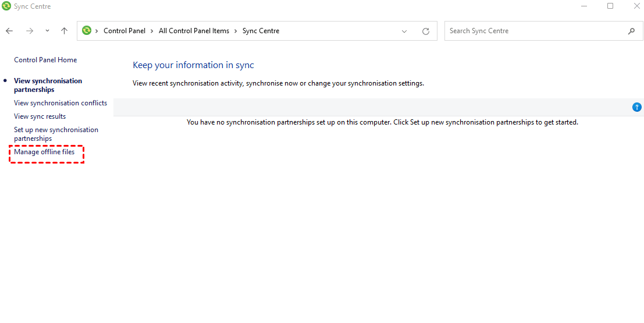The image size is (644, 323).
Task: Refresh the Sync Centre address bar
Action: point(426,31)
